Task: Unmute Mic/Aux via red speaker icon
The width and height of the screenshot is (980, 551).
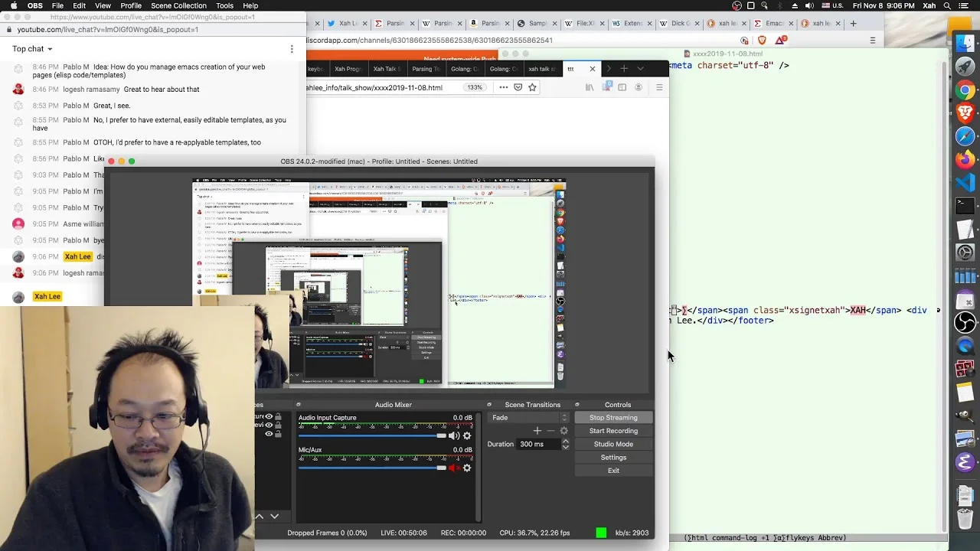Action: click(453, 468)
